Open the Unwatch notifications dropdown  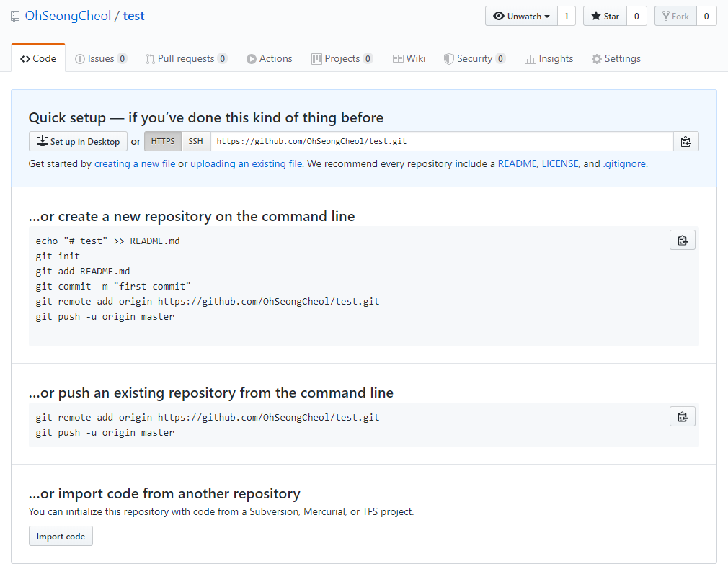click(521, 17)
